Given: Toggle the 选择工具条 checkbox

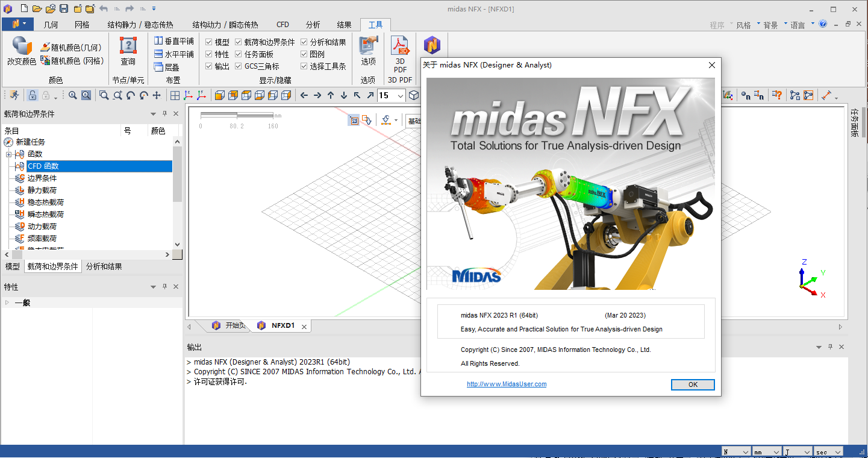Looking at the screenshot, I should (304, 66).
